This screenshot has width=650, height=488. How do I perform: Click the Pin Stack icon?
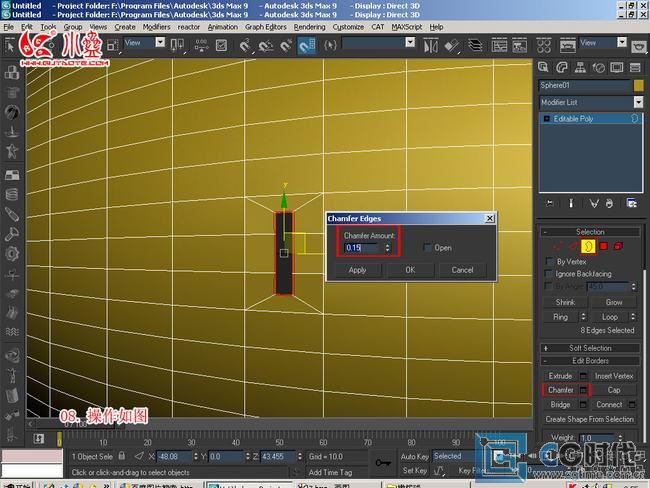550,203
